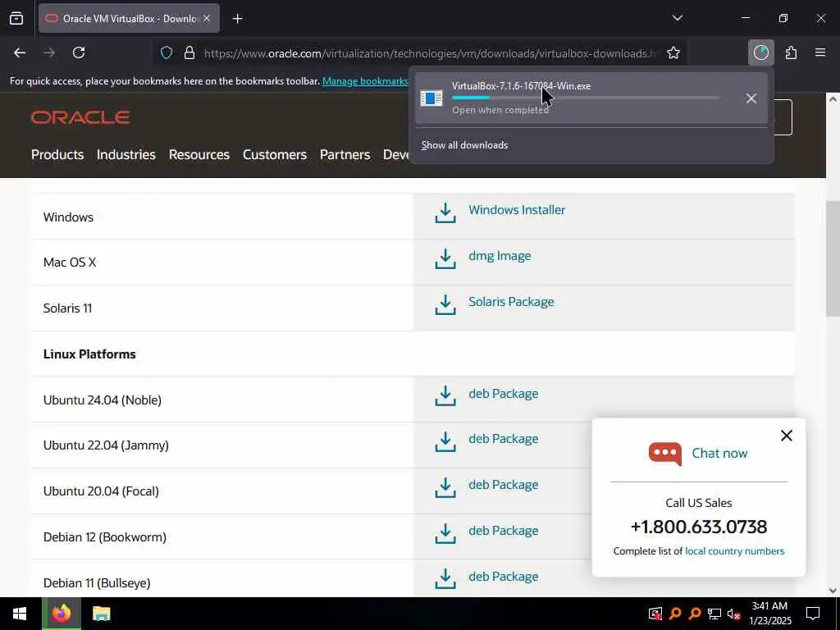This screenshot has width=840, height=630.
Task: Click the VirtualBox download progress bar
Action: point(586,98)
